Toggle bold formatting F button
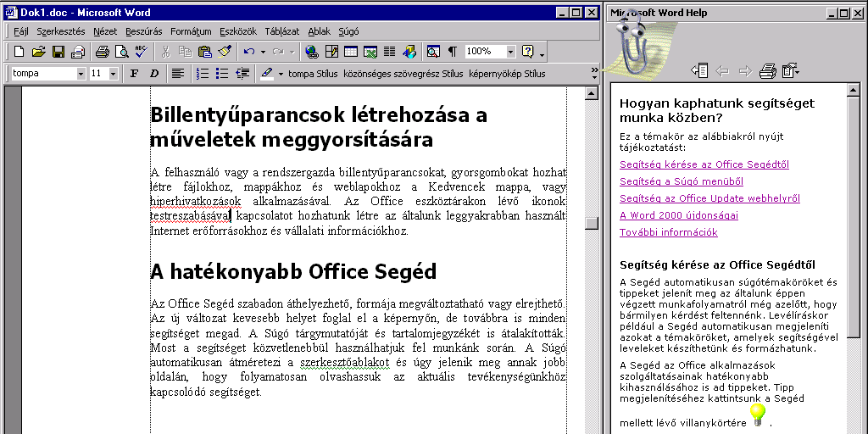The height and width of the screenshot is (434, 868). 134,74
